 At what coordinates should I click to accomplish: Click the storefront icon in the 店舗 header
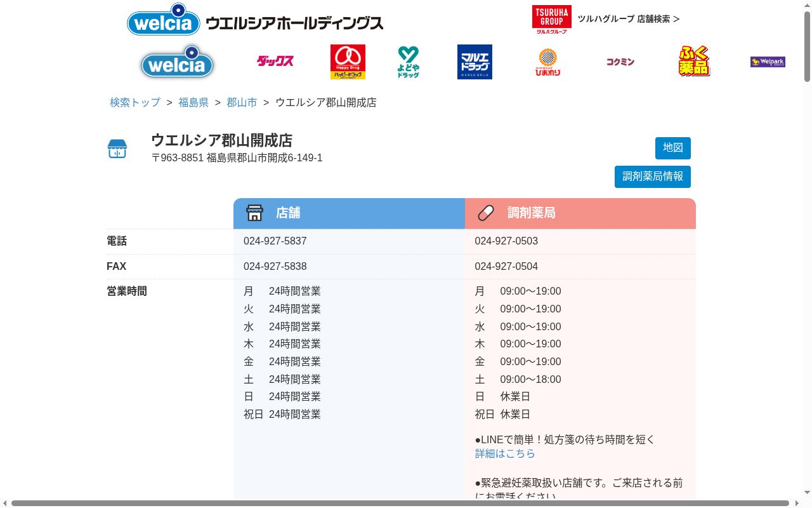click(x=254, y=213)
